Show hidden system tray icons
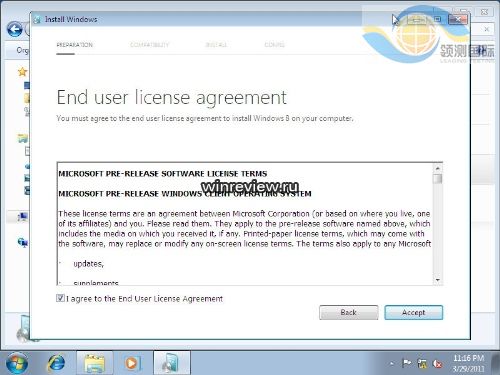500x375 pixels. 392,363
